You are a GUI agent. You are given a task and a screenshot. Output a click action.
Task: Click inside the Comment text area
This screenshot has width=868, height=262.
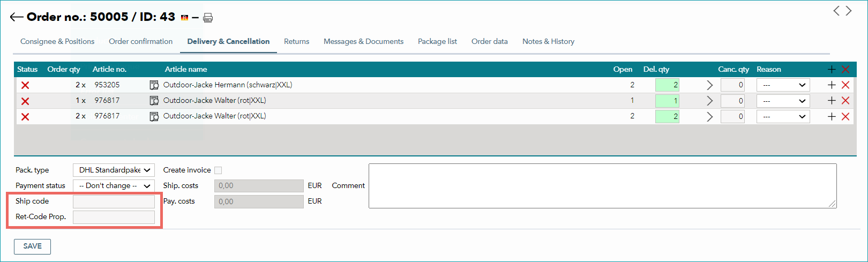(x=602, y=185)
